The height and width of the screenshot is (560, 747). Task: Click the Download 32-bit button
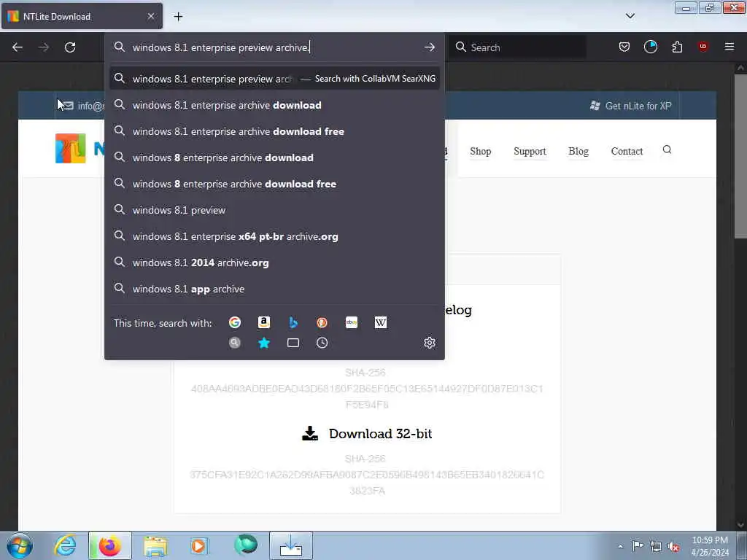click(367, 433)
